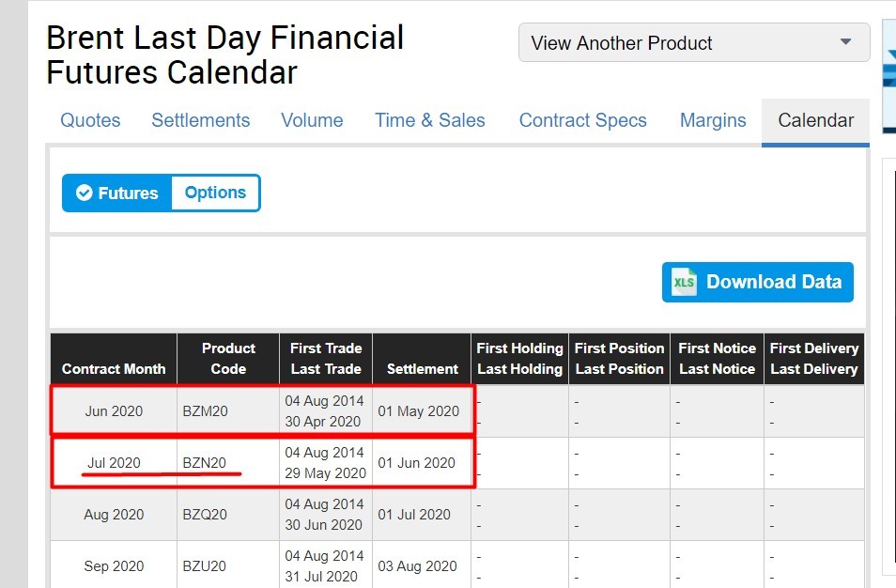The image size is (896, 588).
Task: Click the Settlement column header
Action: (x=422, y=369)
